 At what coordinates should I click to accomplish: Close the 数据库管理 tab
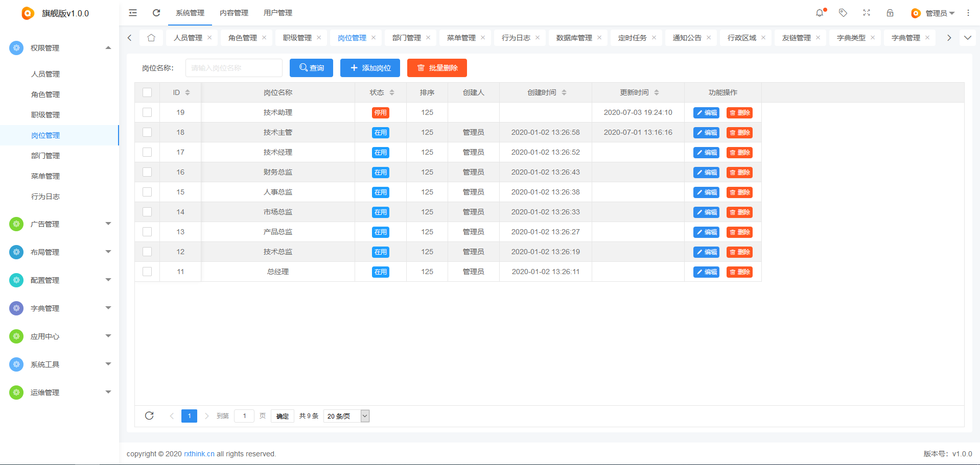[x=599, y=38]
